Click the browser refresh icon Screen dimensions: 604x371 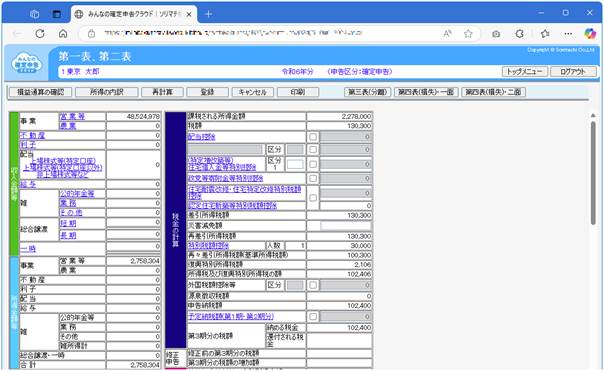pos(40,34)
